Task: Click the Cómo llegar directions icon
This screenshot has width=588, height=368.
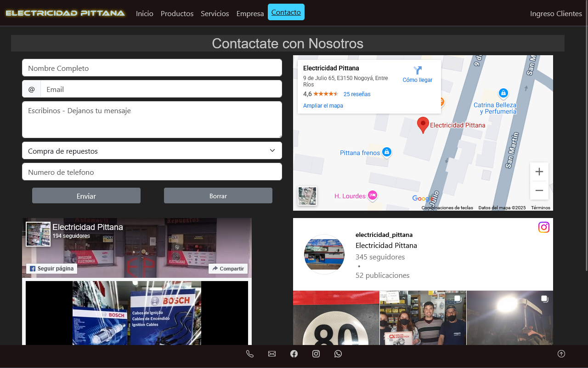Action: click(x=418, y=70)
